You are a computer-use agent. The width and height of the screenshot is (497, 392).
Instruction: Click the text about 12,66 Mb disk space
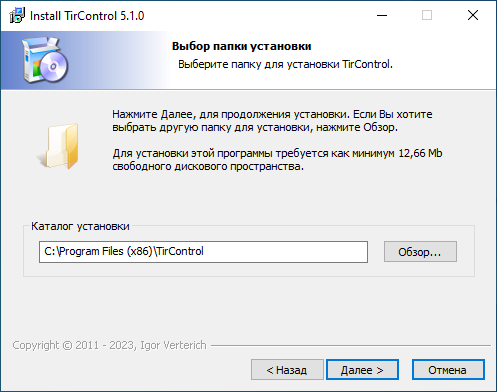277,160
